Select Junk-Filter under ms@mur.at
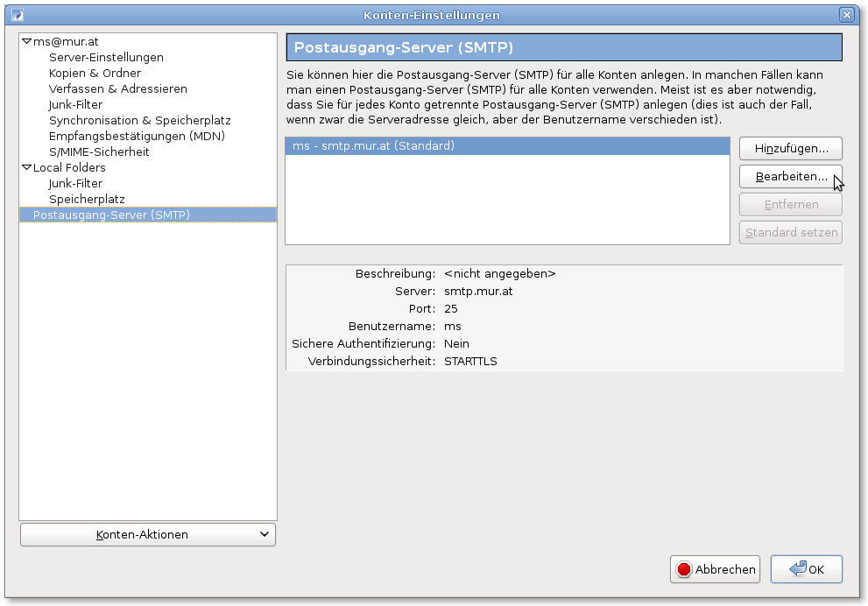 point(75,105)
